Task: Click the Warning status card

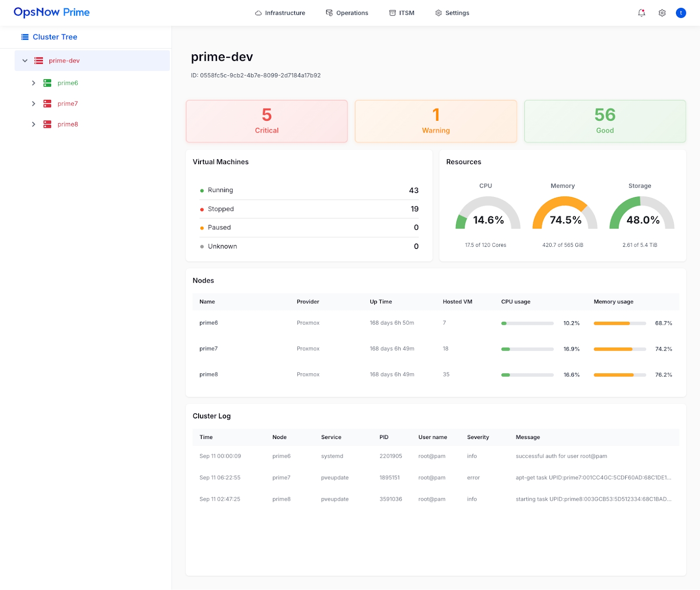Action: pos(436,121)
